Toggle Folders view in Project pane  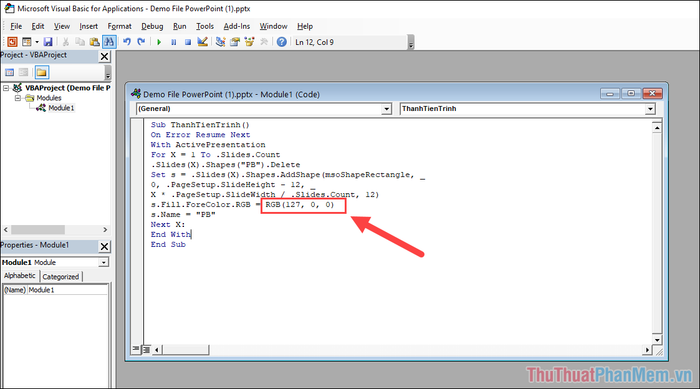point(42,72)
